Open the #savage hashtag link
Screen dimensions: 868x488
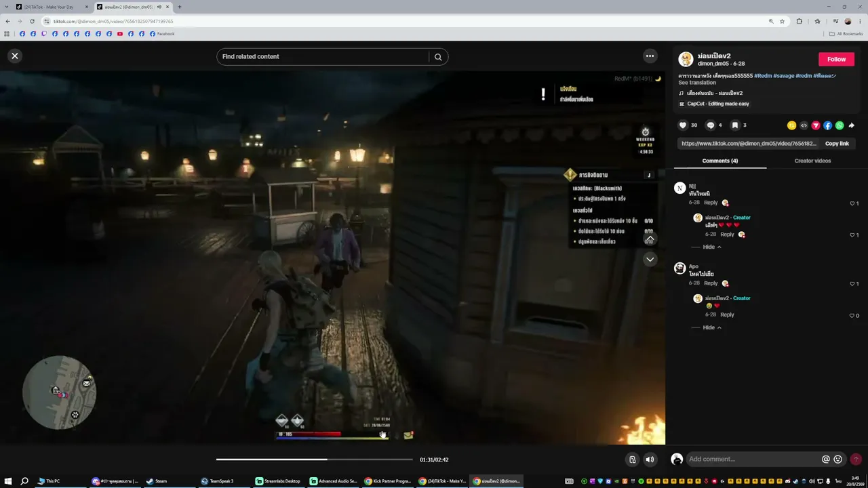point(783,76)
